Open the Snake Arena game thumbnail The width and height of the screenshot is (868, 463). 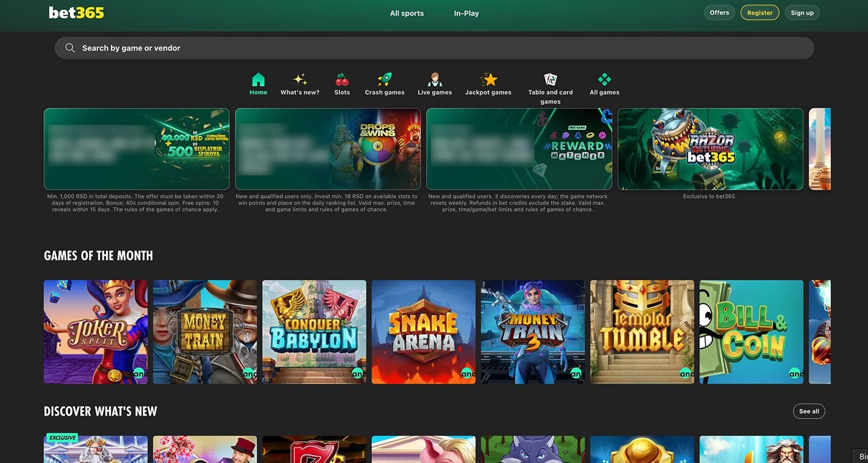[424, 332]
